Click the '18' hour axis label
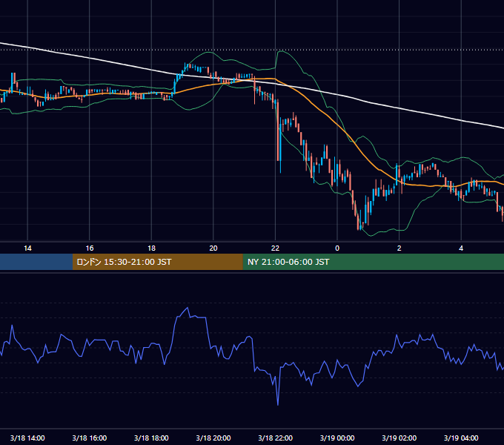Screen dimensions: 504x445 point(151,248)
